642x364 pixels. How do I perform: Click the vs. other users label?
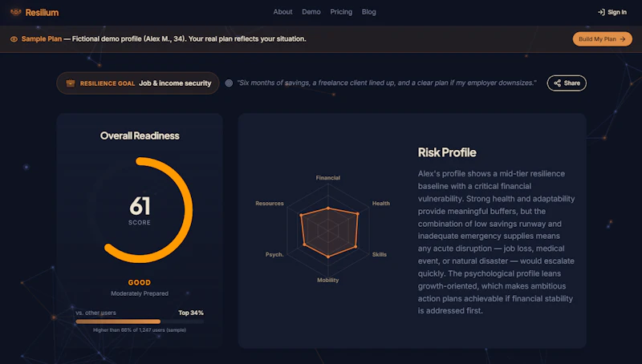tap(95, 313)
